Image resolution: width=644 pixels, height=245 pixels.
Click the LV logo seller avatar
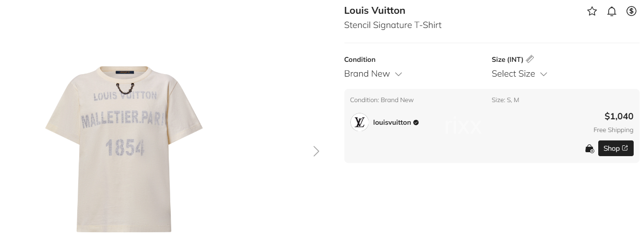pos(360,122)
